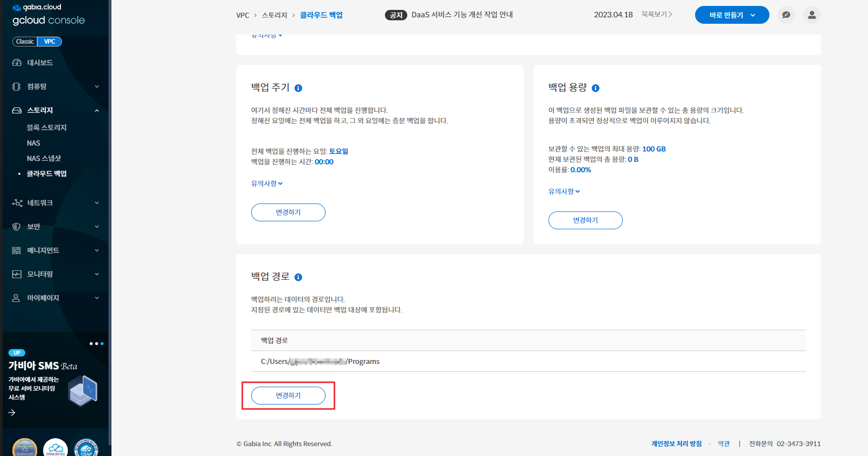Image resolution: width=868 pixels, height=456 pixels.
Task: Click the 공지 notice badge
Action: click(396, 15)
